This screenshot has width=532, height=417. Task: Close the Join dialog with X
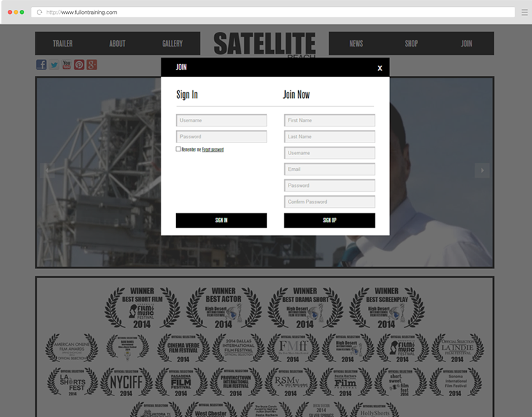pos(380,68)
